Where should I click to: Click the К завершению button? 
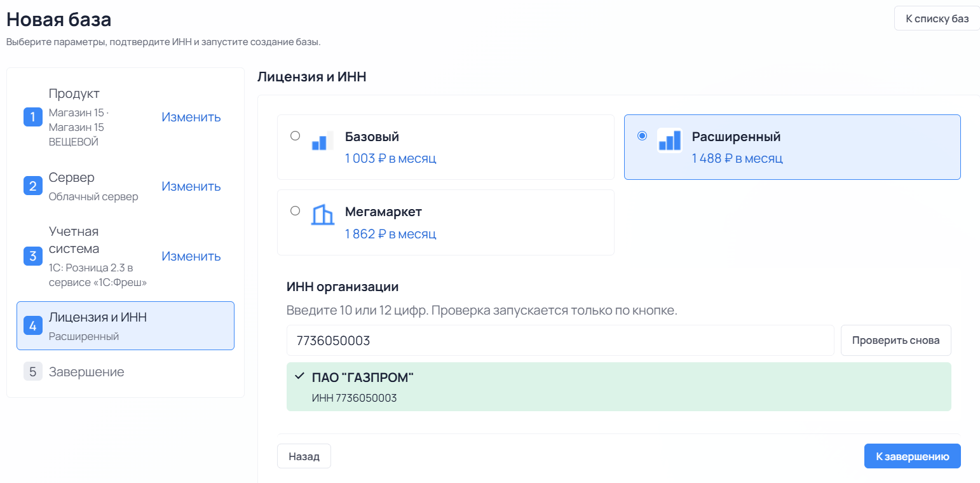pyautogui.click(x=913, y=456)
